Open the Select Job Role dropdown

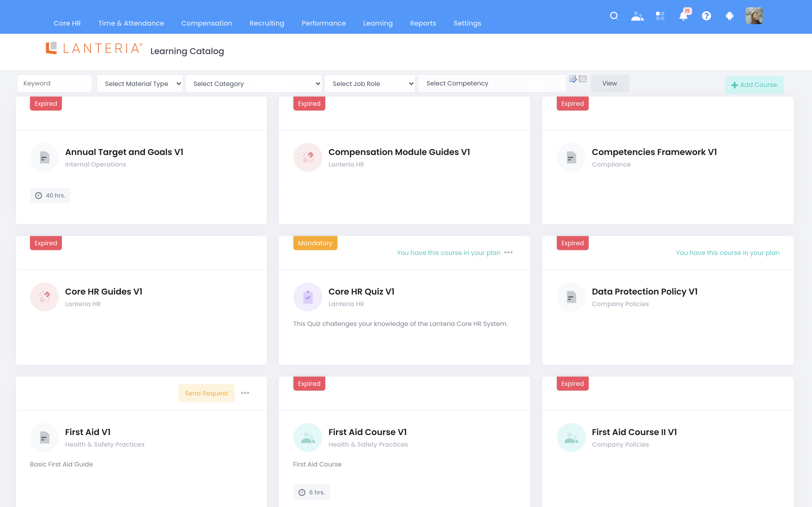(370, 84)
